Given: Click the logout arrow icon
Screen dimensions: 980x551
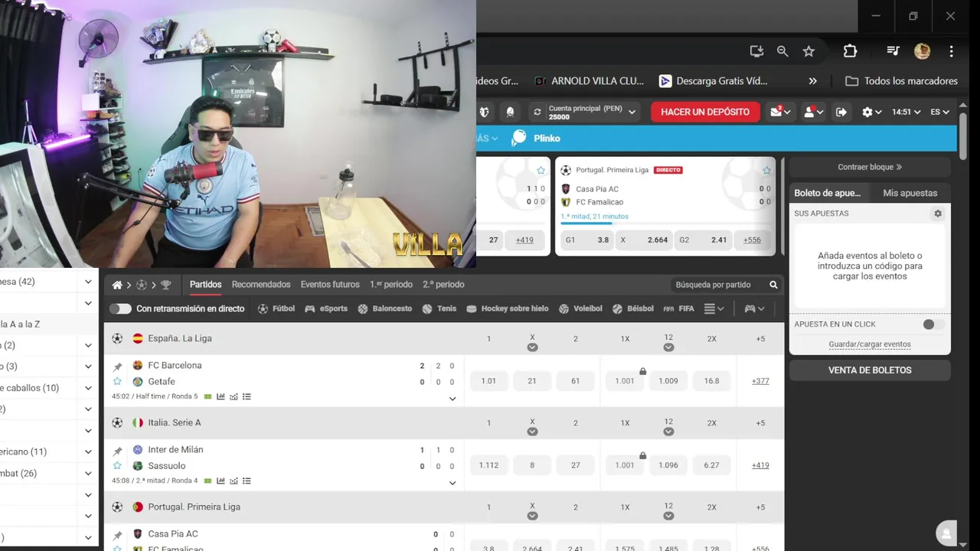Looking at the screenshot, I should point(841,112).
